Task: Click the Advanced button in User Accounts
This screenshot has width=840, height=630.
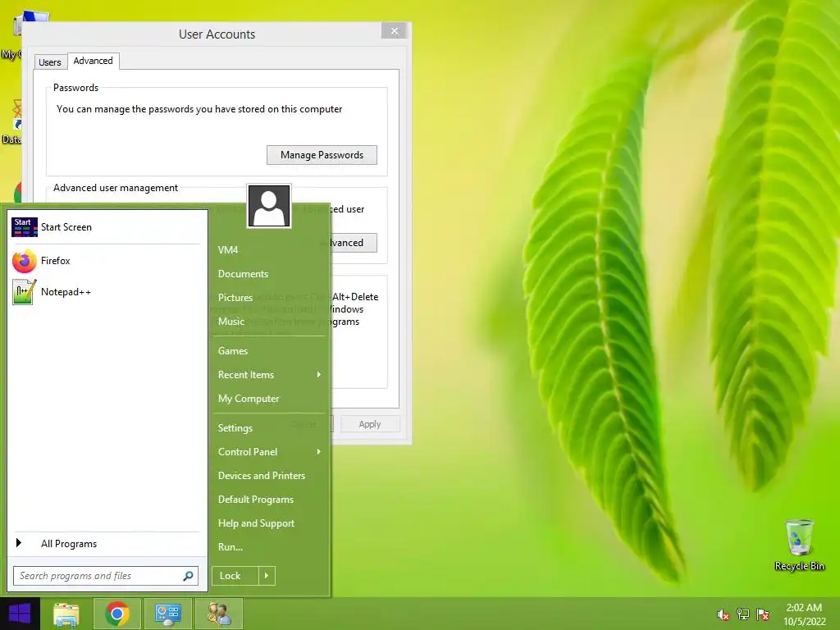Action: click(x=354, y=243)
